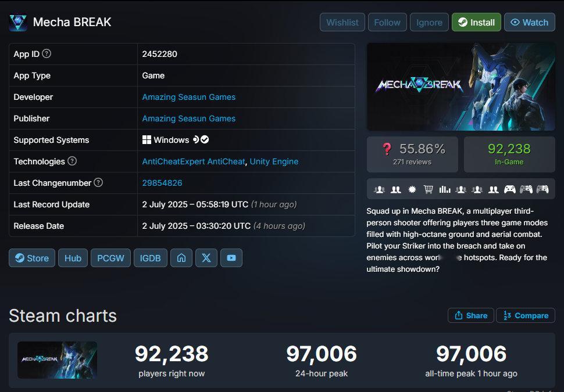Click the Xbox controller support icon
The height and width of the screenshot is (392, 564).
(509, 189)
